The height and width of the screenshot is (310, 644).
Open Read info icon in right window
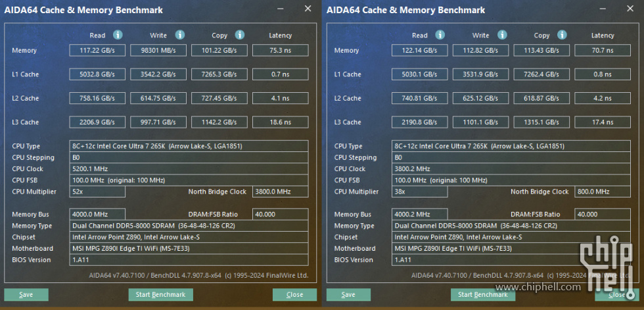pyautogui.click(x=440, y=35)
